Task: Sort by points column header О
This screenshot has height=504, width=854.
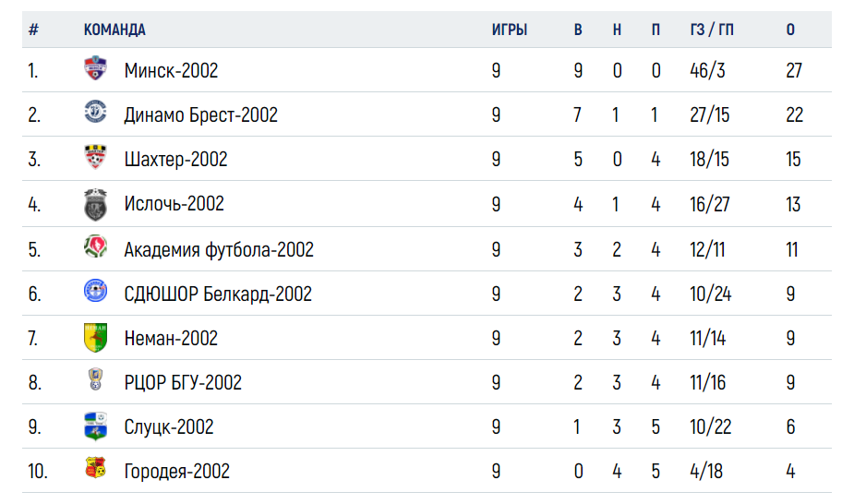Action: click(790, 30)
